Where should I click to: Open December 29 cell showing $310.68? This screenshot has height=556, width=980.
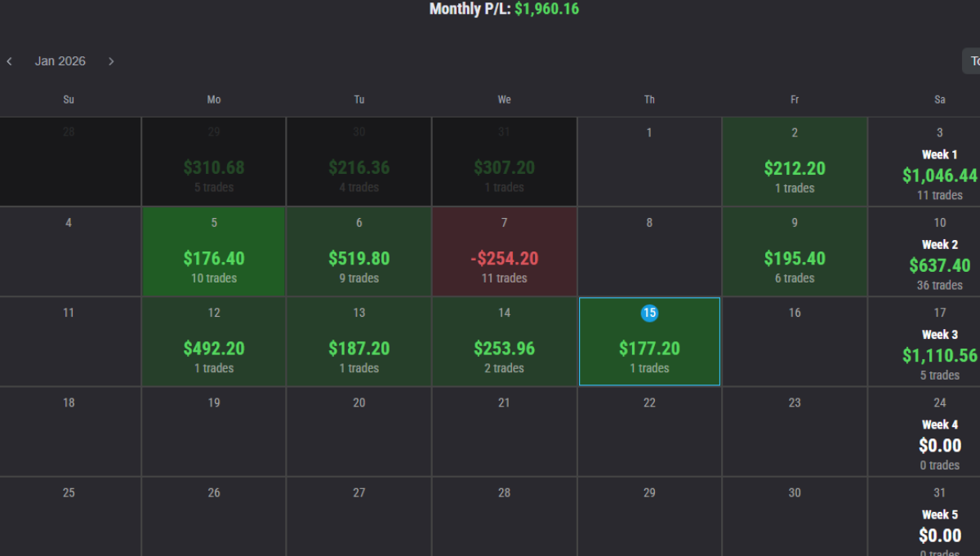(x=214, y=162)
